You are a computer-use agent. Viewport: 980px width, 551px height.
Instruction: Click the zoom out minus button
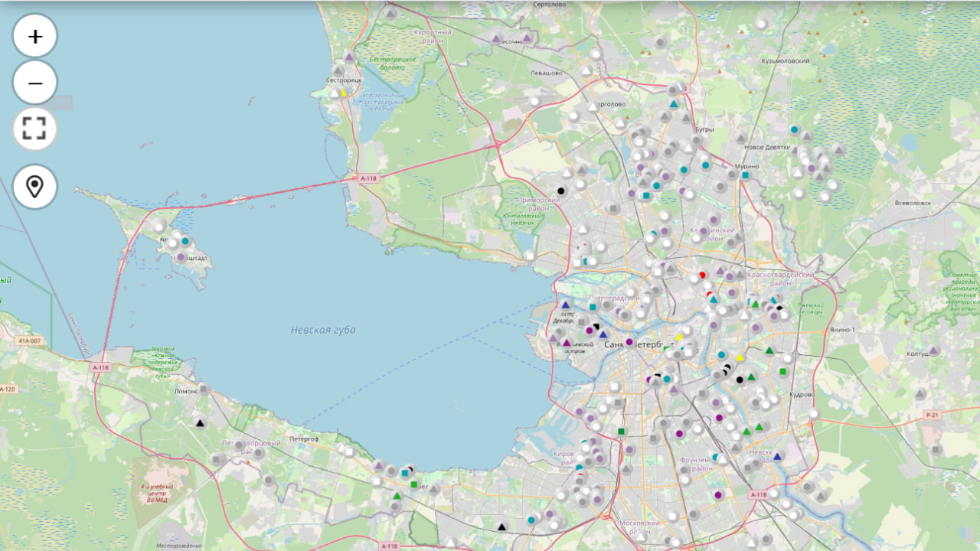35,82
